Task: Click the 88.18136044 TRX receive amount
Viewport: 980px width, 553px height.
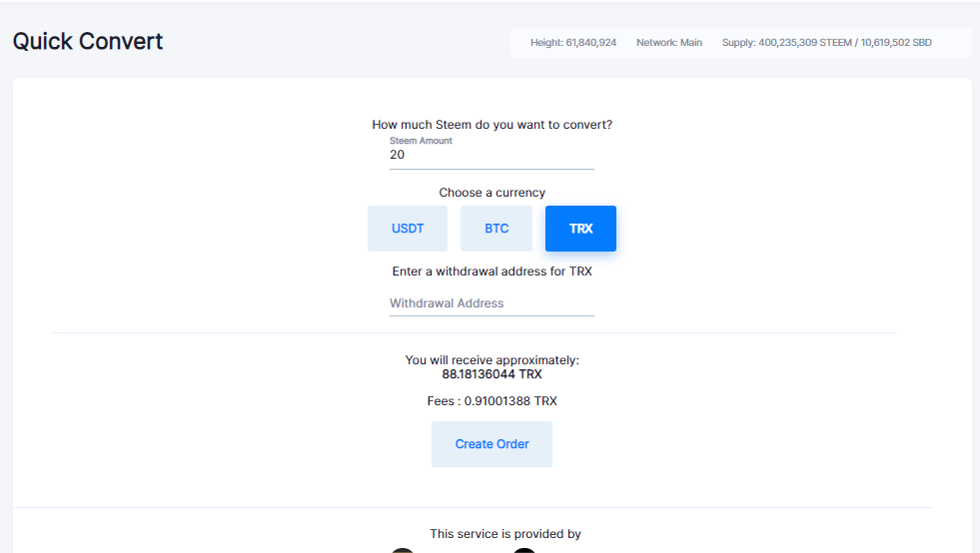Action: 491,374
